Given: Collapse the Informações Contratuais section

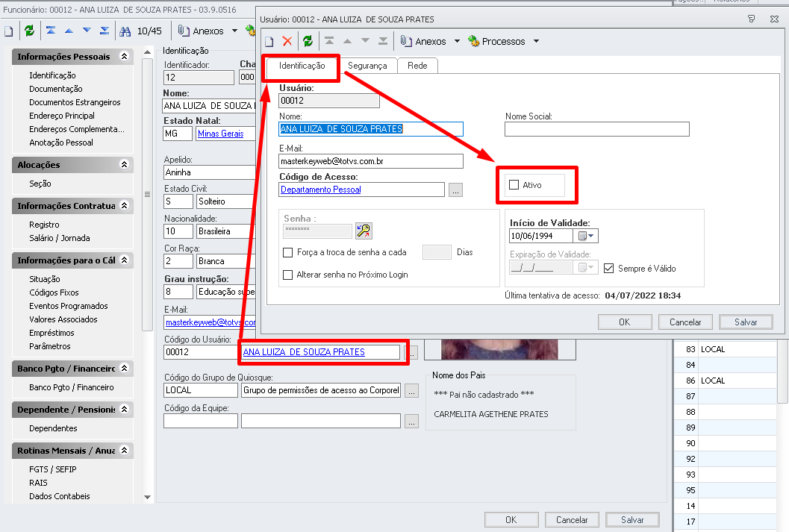Looking at the screenshot, I should (125, 206).
